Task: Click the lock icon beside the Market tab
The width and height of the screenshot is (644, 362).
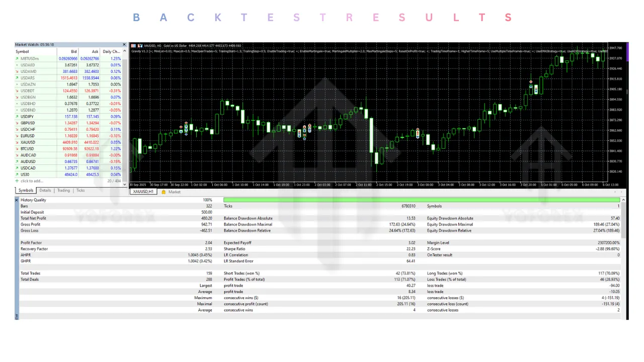Action: (164, 192)
